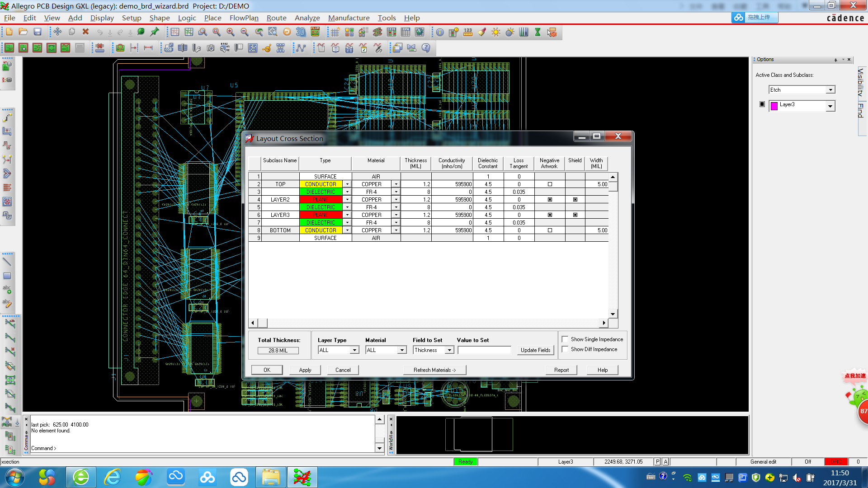Click the red Delete X icon
The height and width of the screenshot is (488, 868).
pyautogui.click(x=85, y=32)
